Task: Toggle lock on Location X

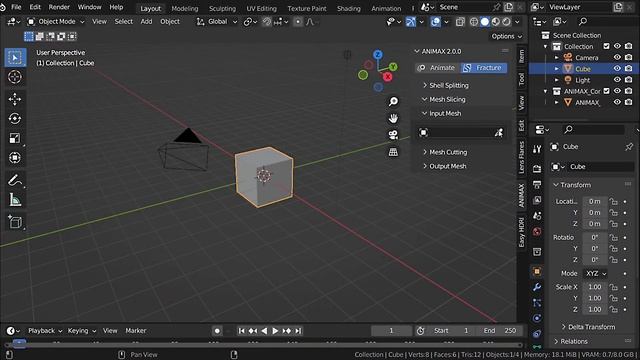Action: 613,201
